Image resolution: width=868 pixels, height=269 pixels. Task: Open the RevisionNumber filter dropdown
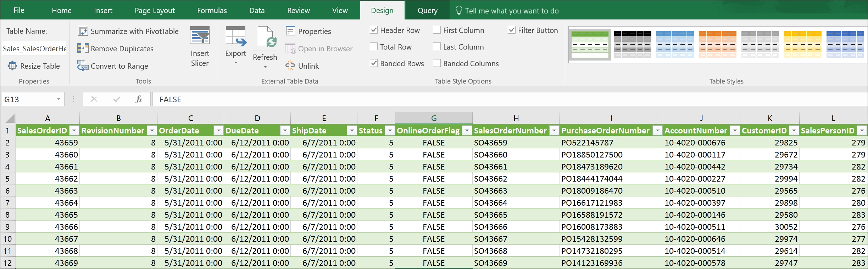(x=152, y=131)
